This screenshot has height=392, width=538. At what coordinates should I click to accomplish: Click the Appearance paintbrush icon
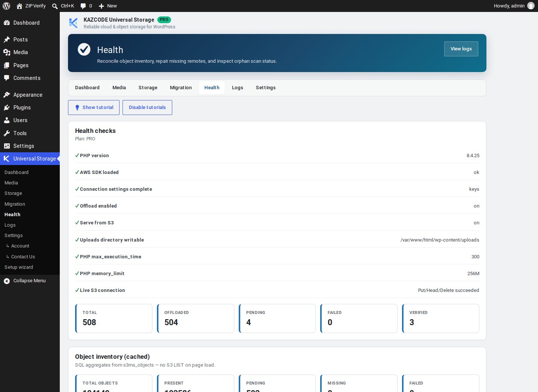pyautogui.click(x=7, y=95)
